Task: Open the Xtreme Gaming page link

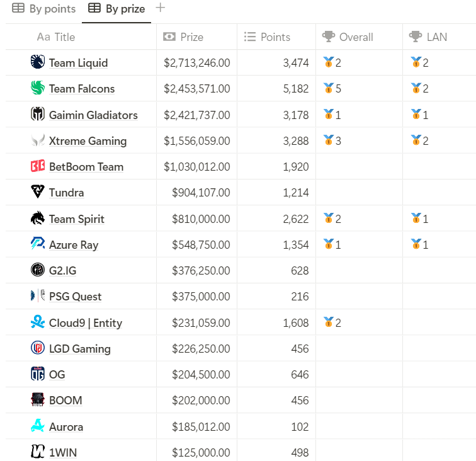Action: (88, 141)
